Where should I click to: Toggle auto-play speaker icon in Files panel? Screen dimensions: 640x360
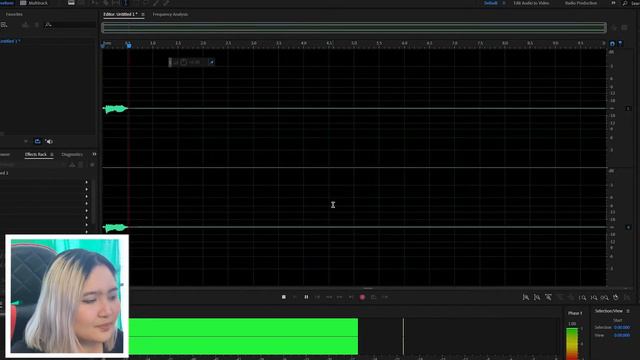[49, 141]
